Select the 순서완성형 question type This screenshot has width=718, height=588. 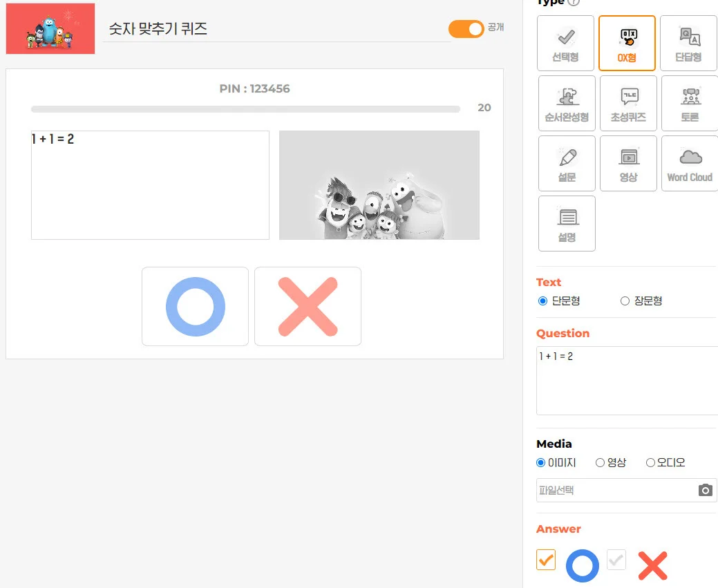(x=567, y=104)
